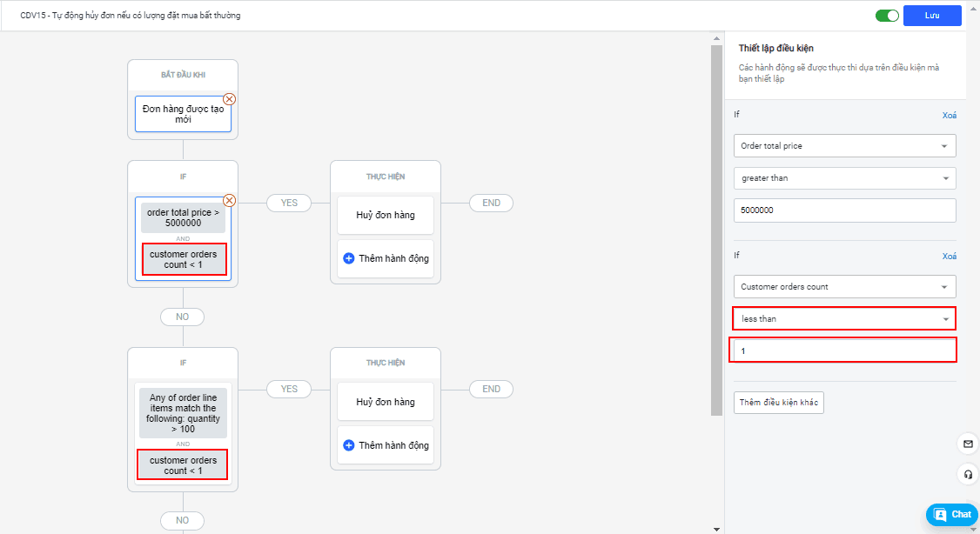This screenshot has height=534, width=980.
Task: Click the 5000000 value input field
Action: coord(844,210)
